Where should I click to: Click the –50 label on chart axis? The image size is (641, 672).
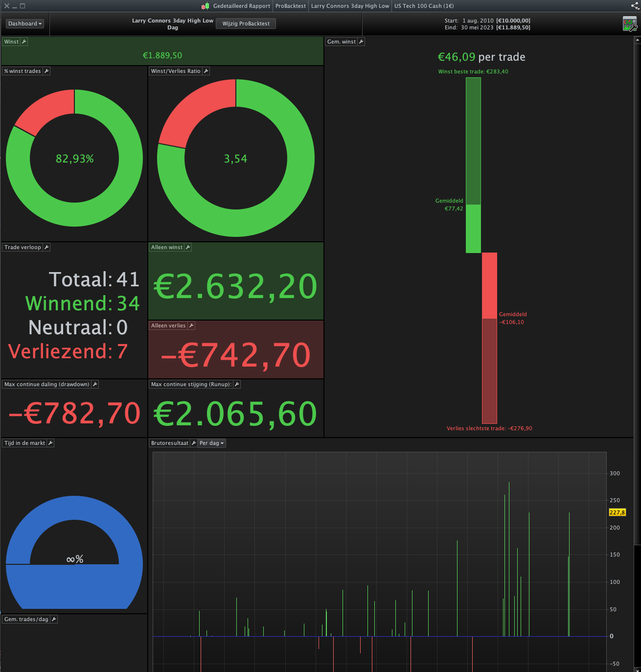pyautogui.click(x=615, y=664)
